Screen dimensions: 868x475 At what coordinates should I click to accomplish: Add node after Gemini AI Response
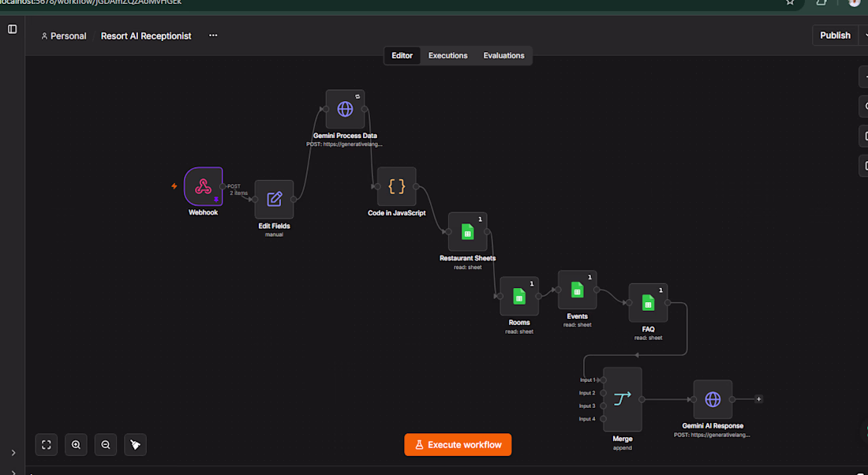click(759, 399)
